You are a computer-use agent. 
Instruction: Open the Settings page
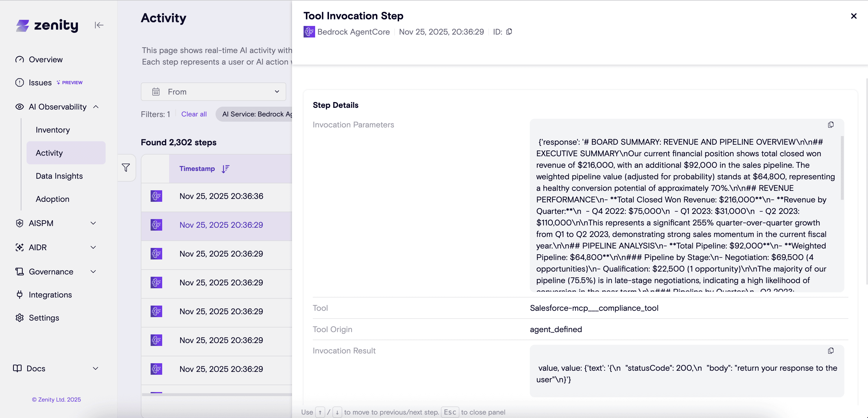point(44,318)
